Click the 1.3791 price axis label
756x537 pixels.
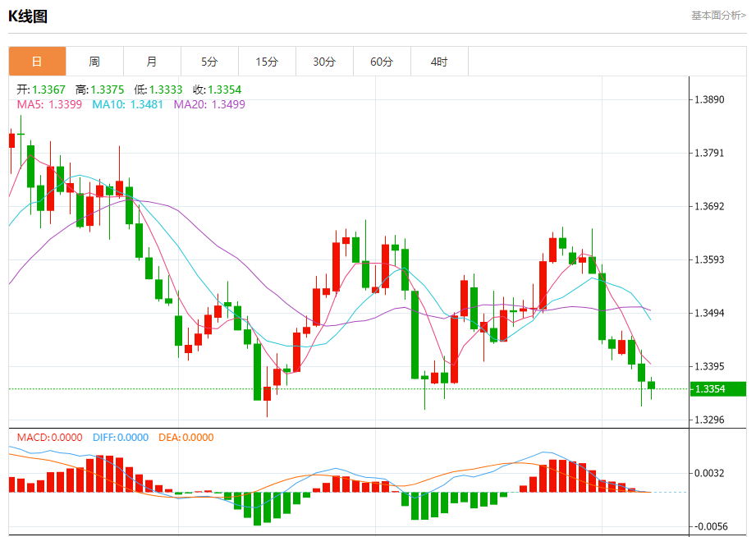click(x=709, y=153)
